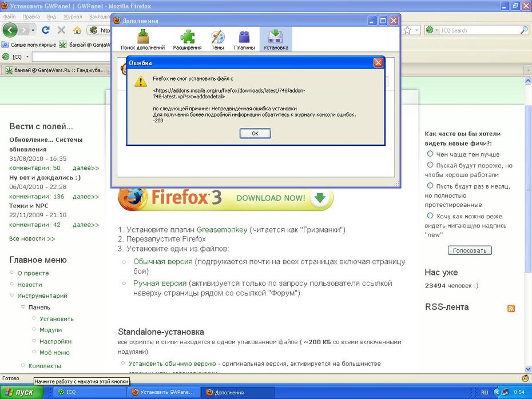532x399 pixels.
Task: Switch to Дополнения taskbar window
Action: 237,392
